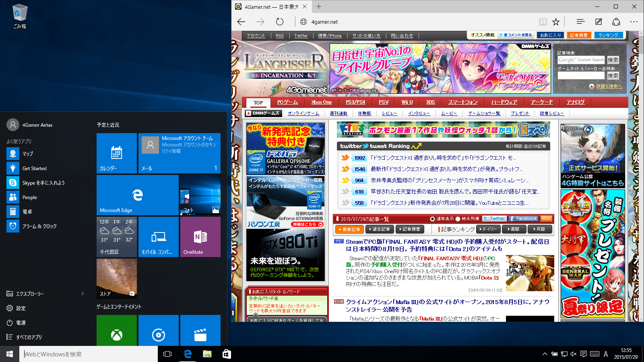Open the OneNote tile

200,237
